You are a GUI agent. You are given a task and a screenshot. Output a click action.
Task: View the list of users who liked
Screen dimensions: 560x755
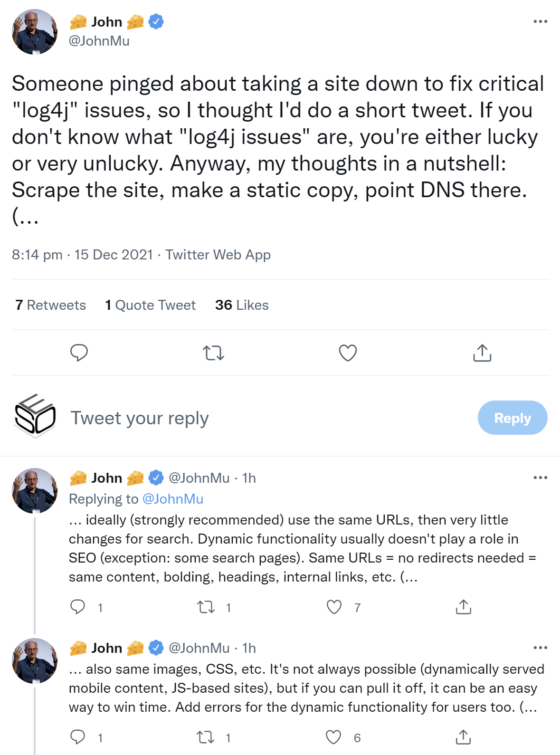point(241,305)
